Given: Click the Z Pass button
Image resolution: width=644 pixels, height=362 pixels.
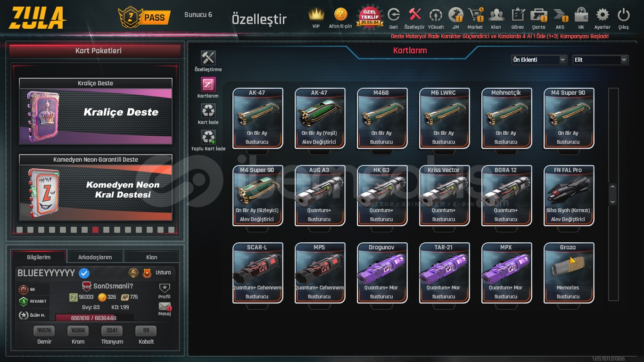Looking at the screenshot, I should coord(144,17).
